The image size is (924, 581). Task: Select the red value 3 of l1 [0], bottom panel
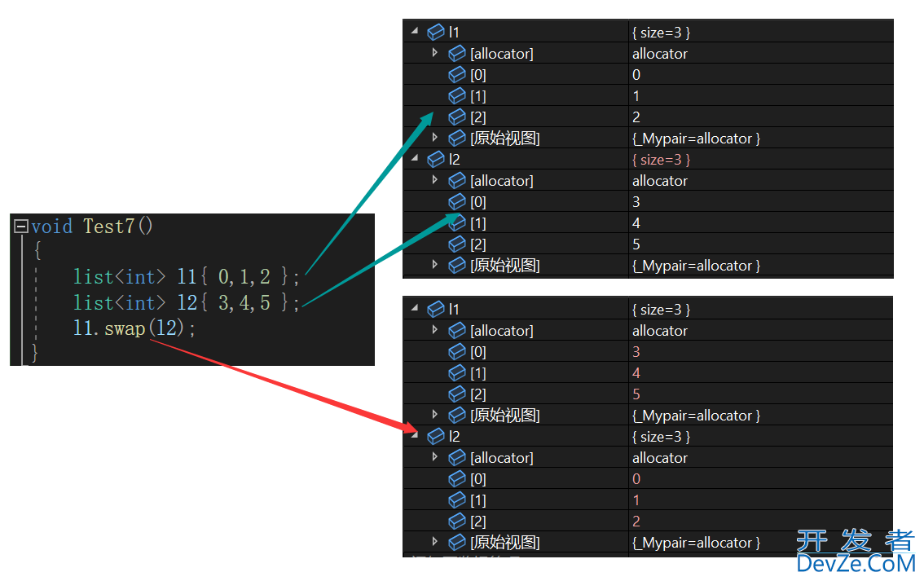(x=636, y=352)
